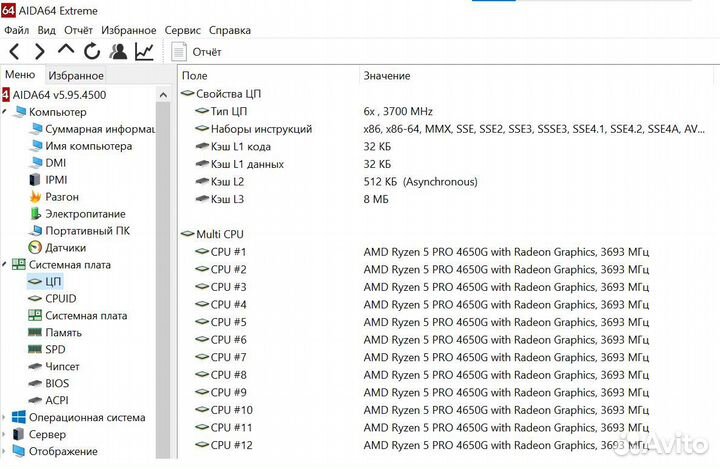
Task: Open the CPUID tree item
Action: 60,298
